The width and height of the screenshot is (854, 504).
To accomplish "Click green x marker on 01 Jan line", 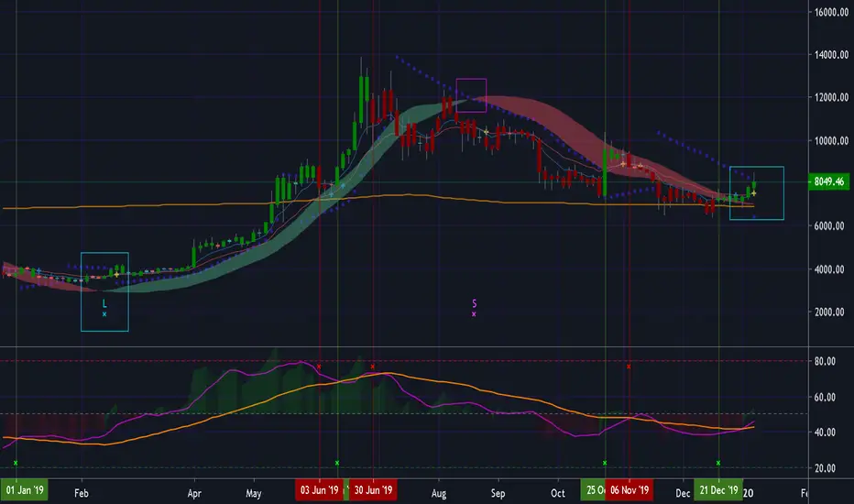I will [16, 463].
